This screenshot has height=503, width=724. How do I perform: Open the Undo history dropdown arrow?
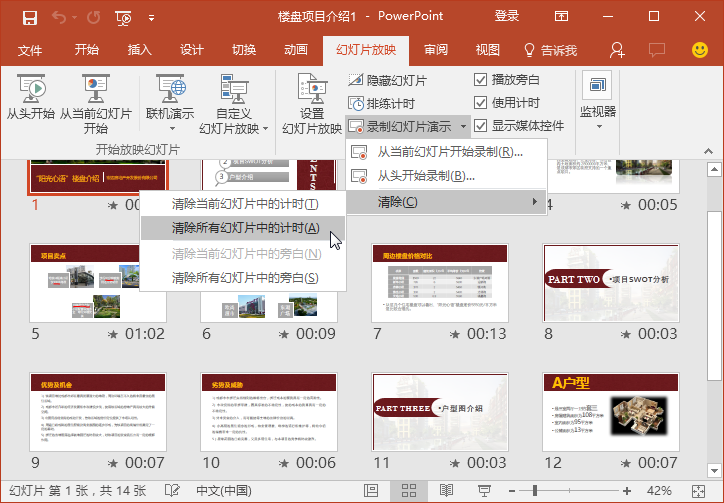click(x=74, y=18)
